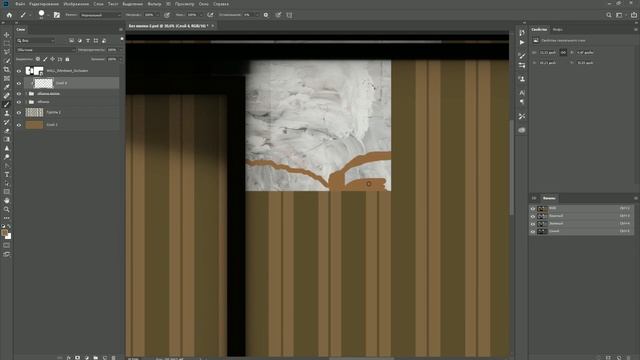Open the Изображение menu
Image resolution: width=640 pixels, height=360 pixels.
click(76, 4)
